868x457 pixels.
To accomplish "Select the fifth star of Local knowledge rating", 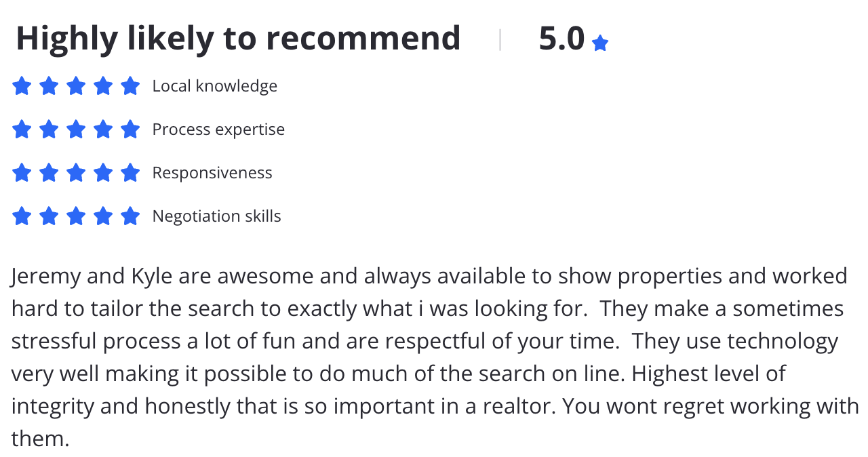I will (130, 86).
